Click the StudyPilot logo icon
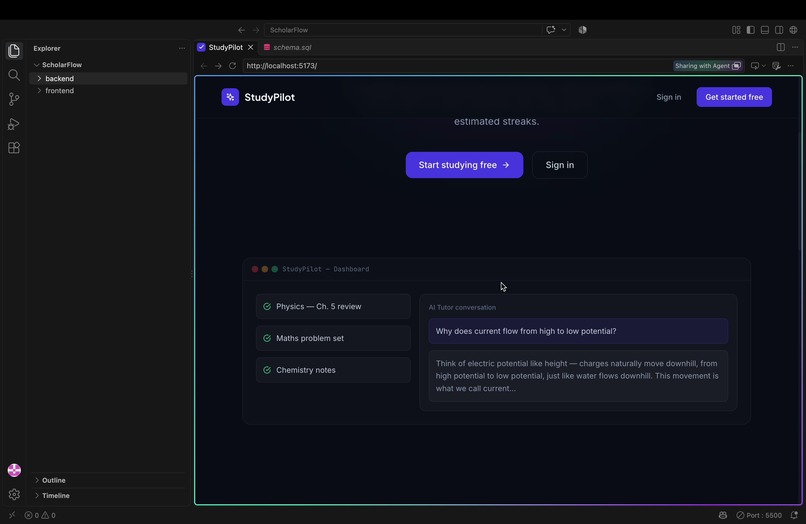 pos(230,97)
